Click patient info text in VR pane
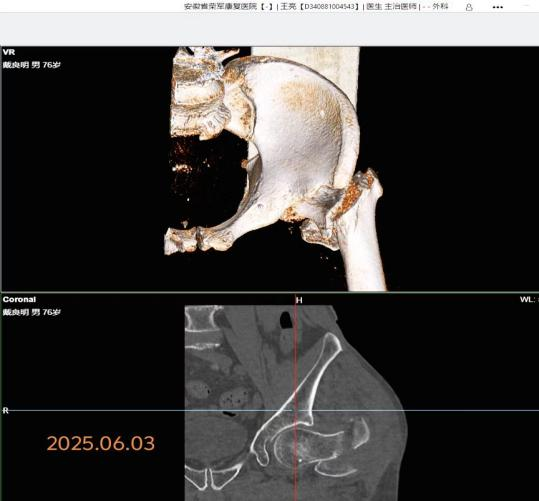 click(32, 65)
